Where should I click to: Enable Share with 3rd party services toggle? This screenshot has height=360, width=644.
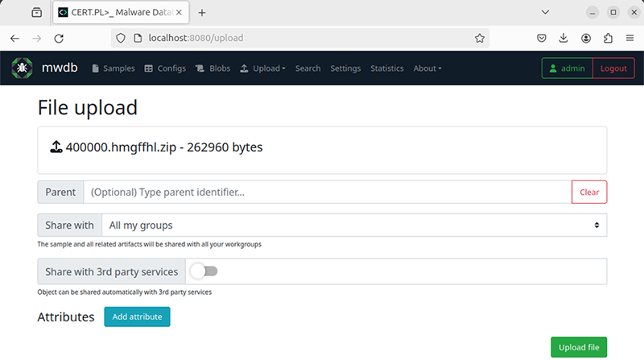click(x=204, y=271)
